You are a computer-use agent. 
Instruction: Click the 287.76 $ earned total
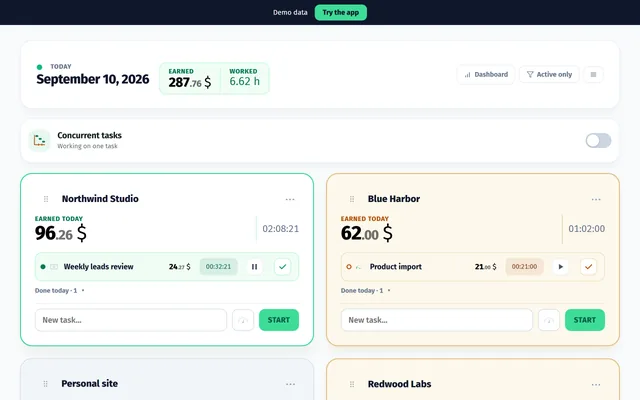(190, 82)
